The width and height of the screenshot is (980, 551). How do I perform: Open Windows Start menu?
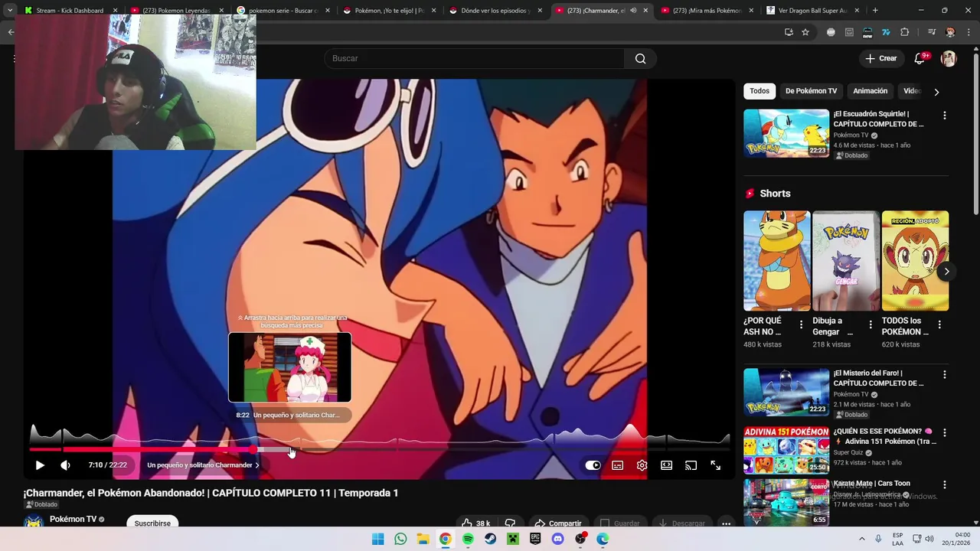[x=378, y=539]
